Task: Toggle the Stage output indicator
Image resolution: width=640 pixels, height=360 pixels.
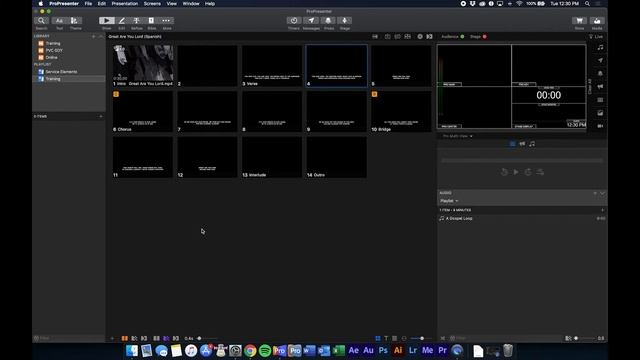Action: click(x=485, y=37)
